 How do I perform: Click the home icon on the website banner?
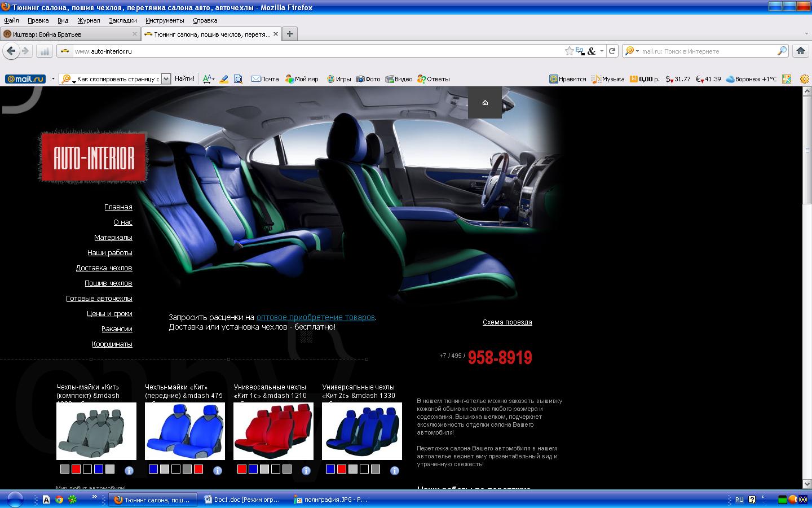pyautogui.click(x=485, y=103)
